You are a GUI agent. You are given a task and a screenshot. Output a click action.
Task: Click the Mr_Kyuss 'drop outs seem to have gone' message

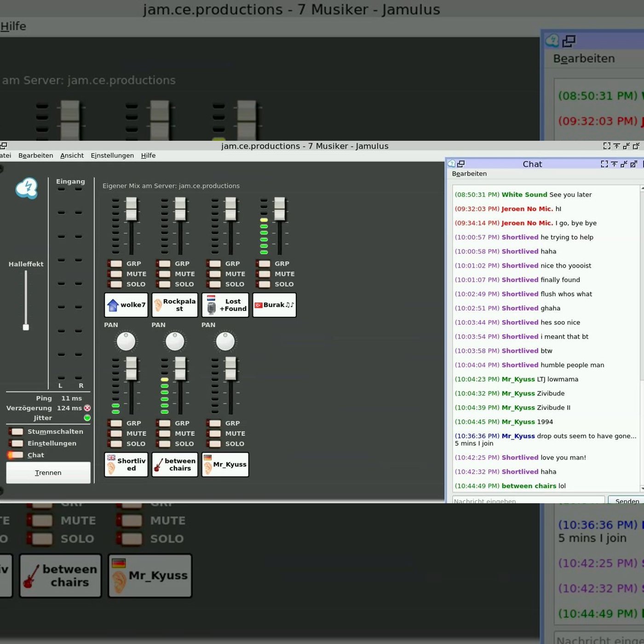pyautogui.click(x=546, y=439)
